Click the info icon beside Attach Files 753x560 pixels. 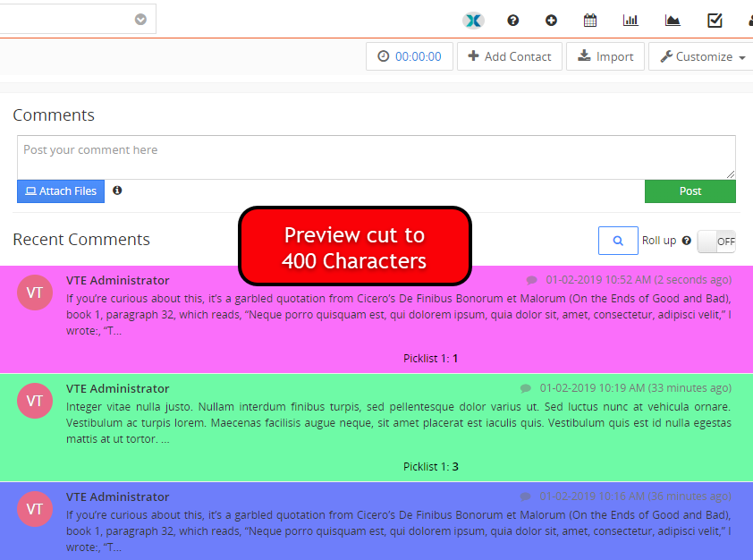click(x=117, y=191)
